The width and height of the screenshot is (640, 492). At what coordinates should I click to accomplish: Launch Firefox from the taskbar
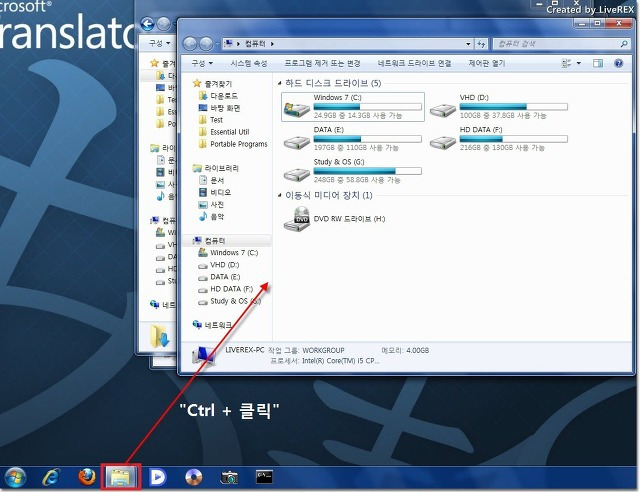[87, 476]
